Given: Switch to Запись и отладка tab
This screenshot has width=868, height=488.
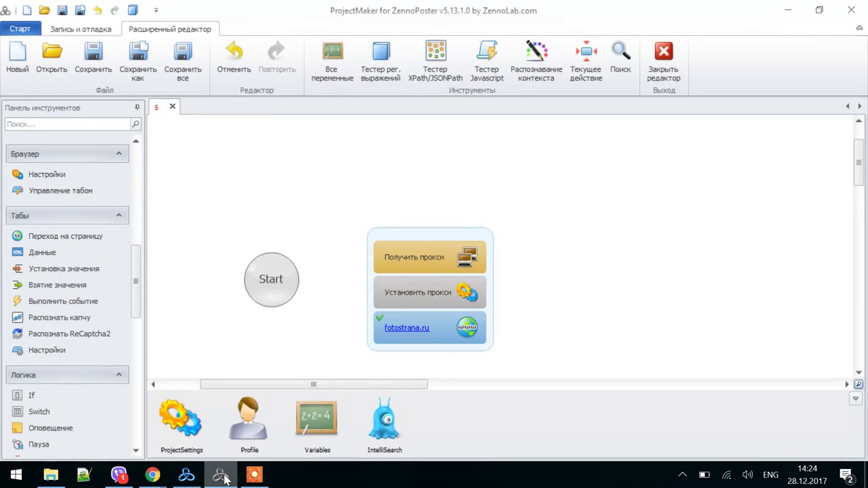Looking at the screenshot, I should tap(81, 29).
